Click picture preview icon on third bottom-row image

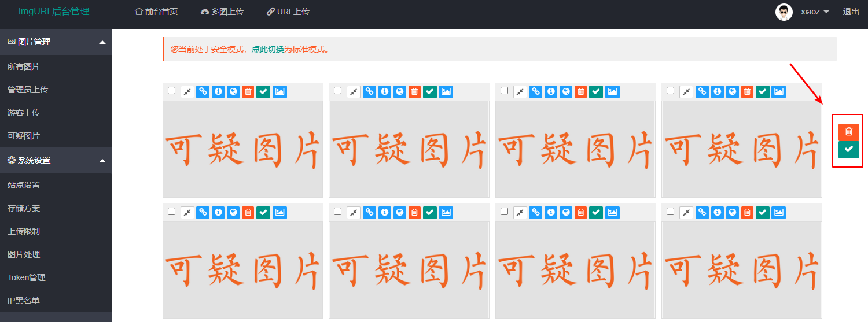tap(612, 213)
